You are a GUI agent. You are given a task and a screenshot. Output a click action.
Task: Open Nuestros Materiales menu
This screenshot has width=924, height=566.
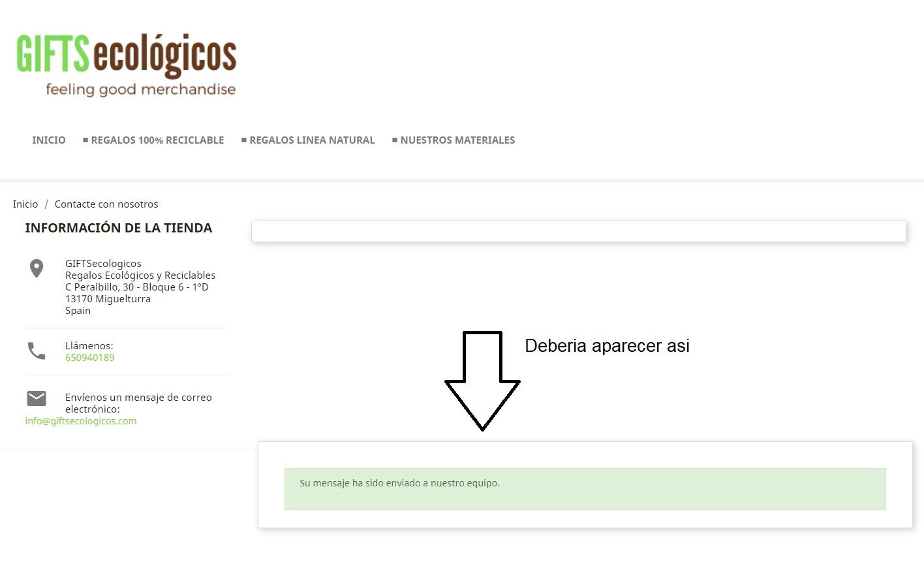tap(454, 140)
